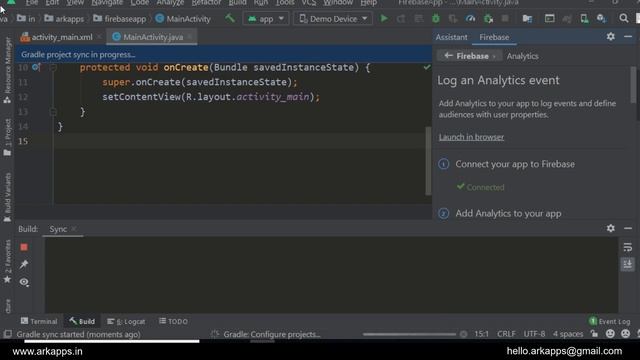Open AVD Manager phone icon
Screen dimensions: 640x360
pyautogui.click(x=584, y=18)
